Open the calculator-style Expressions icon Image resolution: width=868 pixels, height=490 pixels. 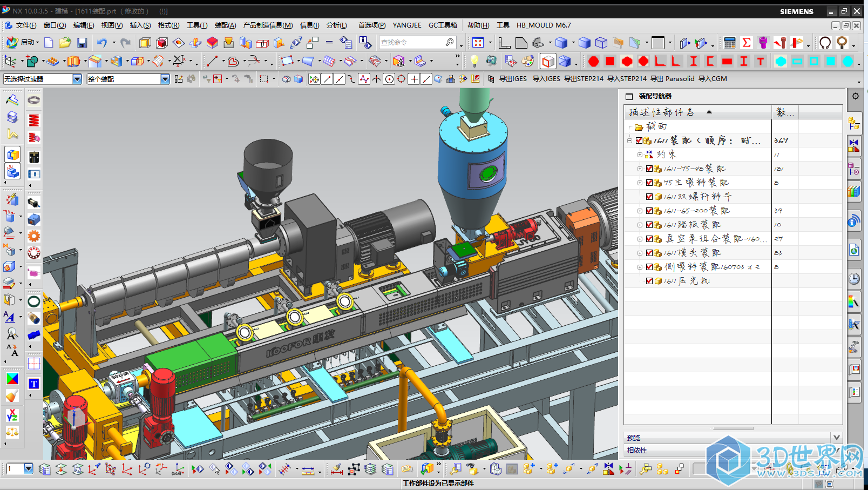730,43
